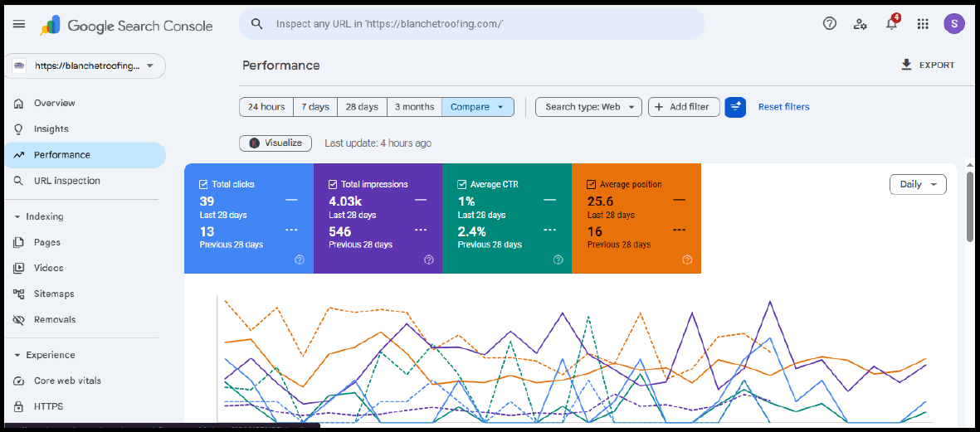Screen dimensions: 980x432
Task: Click the 25.6 average position value
Action: pos(600,201)
